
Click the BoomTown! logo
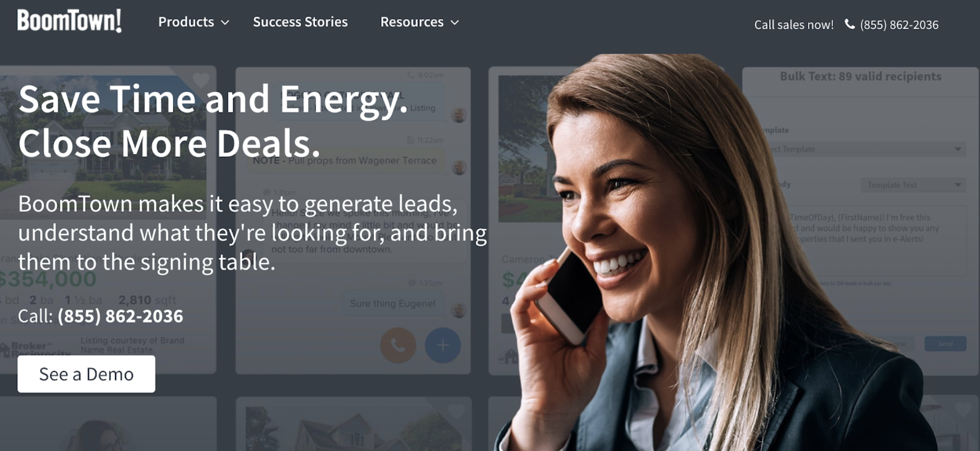pos(69,21)
